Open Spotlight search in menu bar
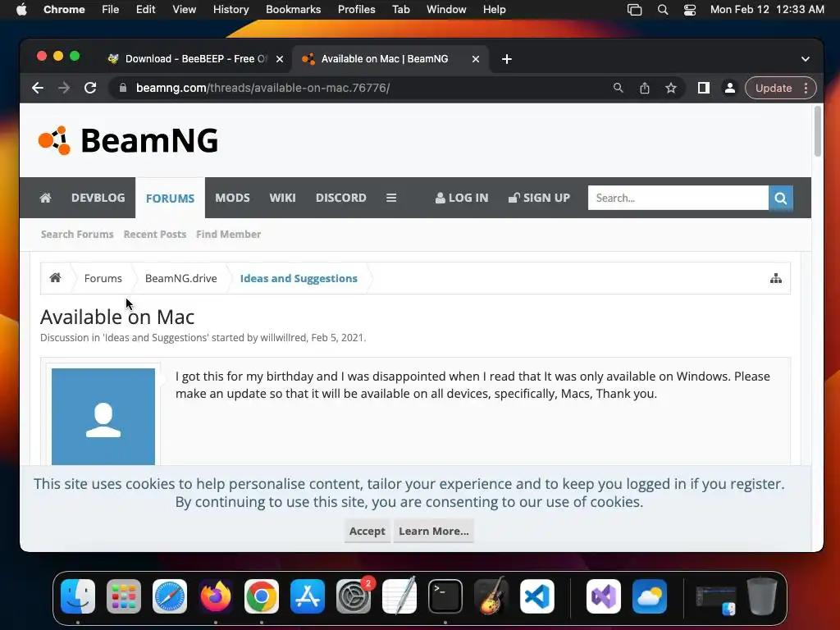 click(x=663, y=10)
